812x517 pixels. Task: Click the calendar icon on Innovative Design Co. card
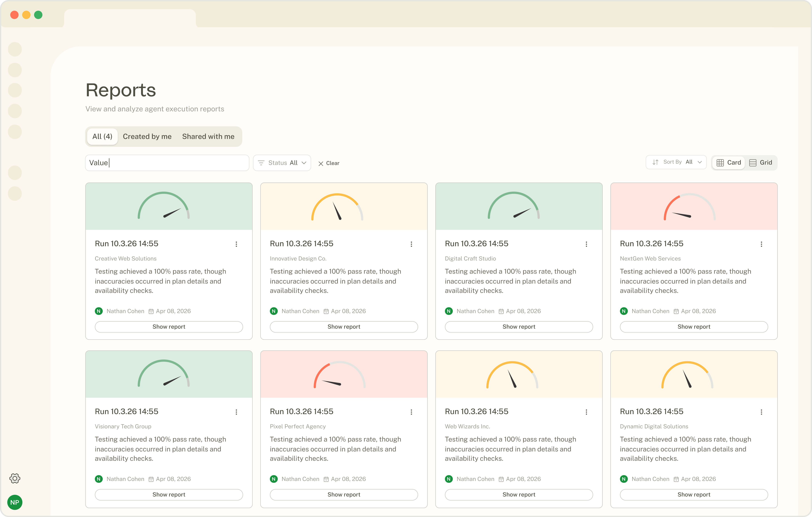[x=326, y=311]
